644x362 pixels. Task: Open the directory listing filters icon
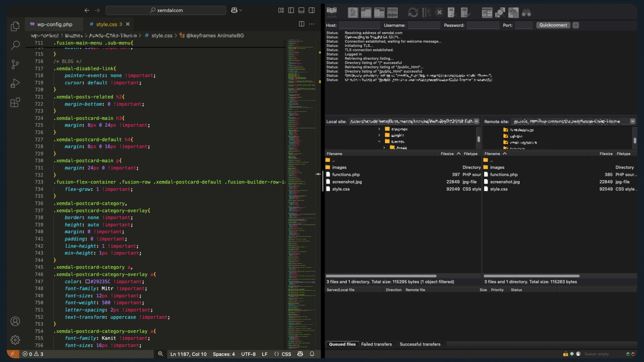pos(487,13)
